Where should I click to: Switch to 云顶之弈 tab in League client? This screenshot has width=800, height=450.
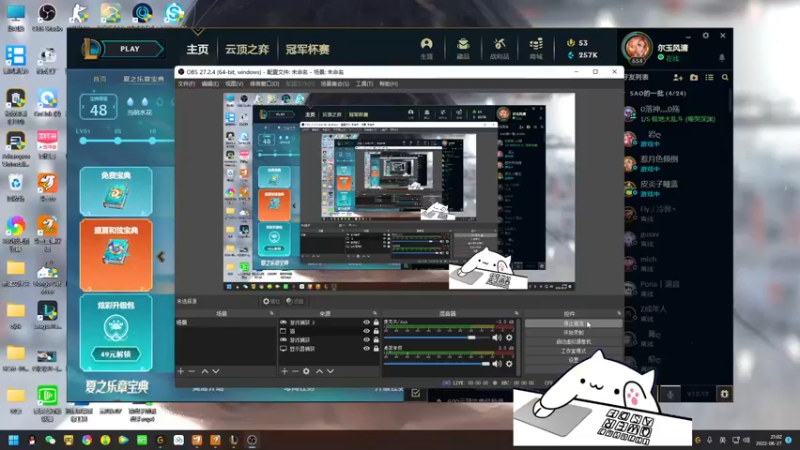point(247,49)
